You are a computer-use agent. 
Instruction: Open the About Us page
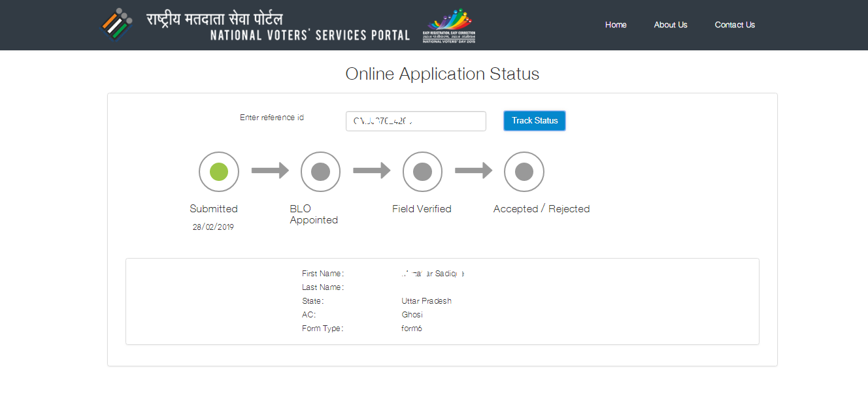(x=671, y=25)
